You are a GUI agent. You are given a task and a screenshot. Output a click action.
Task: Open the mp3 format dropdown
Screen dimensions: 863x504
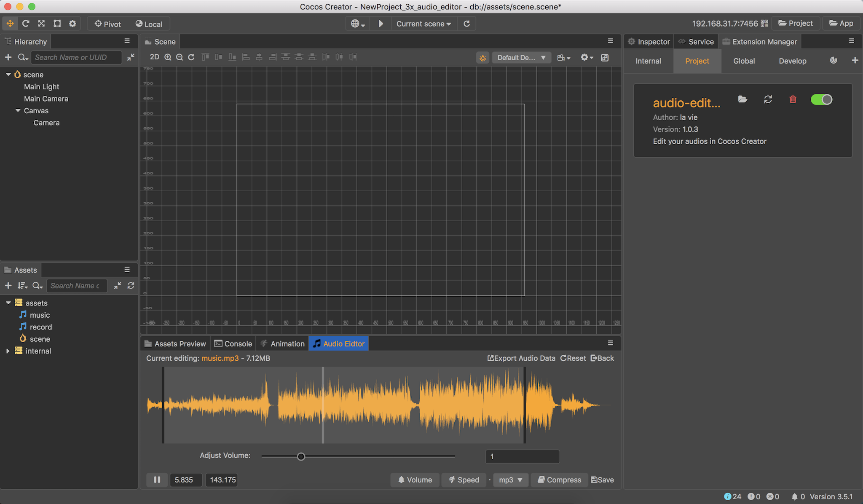(511, 480)
